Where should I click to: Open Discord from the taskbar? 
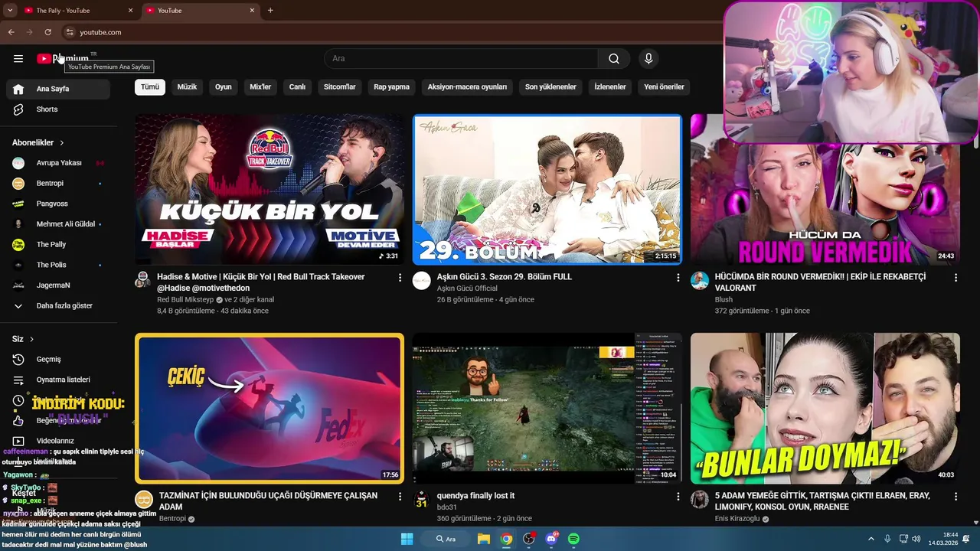(x=551, y=539)
